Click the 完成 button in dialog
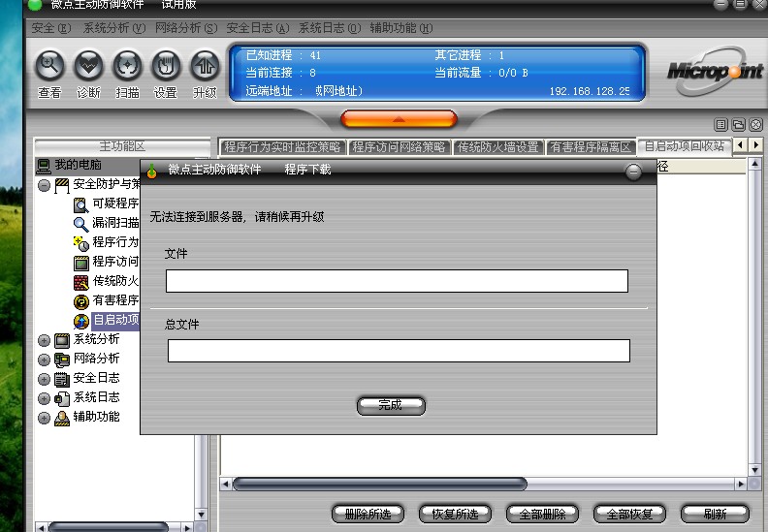 tap(391, 405)
